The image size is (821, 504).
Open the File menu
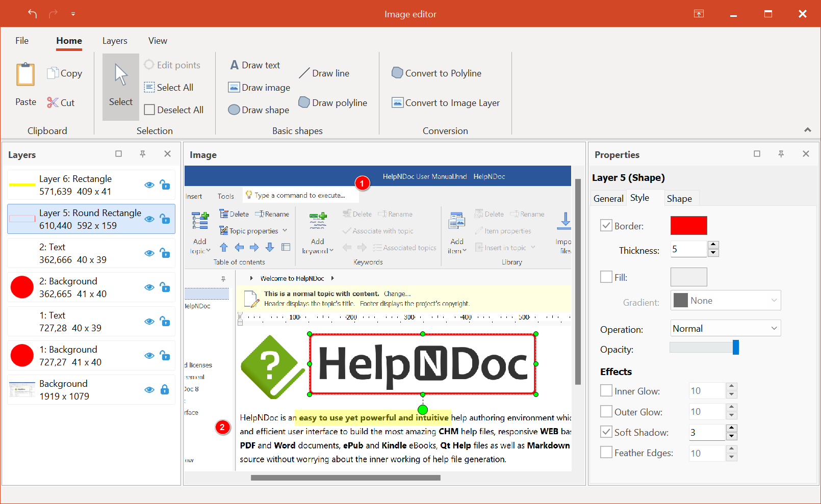[x=22, y=41]
